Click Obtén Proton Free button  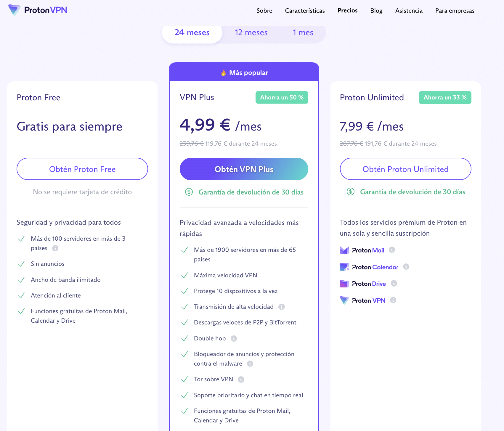(82, 169)
